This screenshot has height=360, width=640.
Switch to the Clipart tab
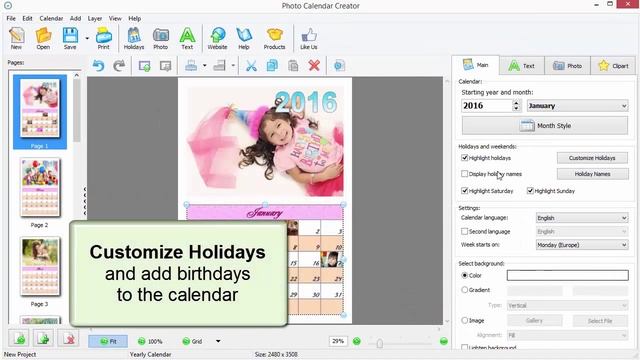(x=613, y=66)
